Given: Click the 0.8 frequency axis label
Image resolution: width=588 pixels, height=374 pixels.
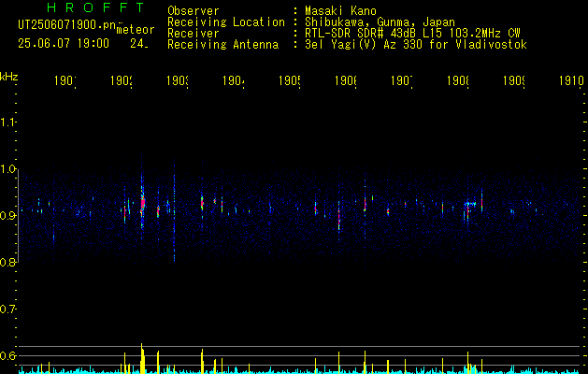Looking at the screenshot, I should tap(7, 263).
